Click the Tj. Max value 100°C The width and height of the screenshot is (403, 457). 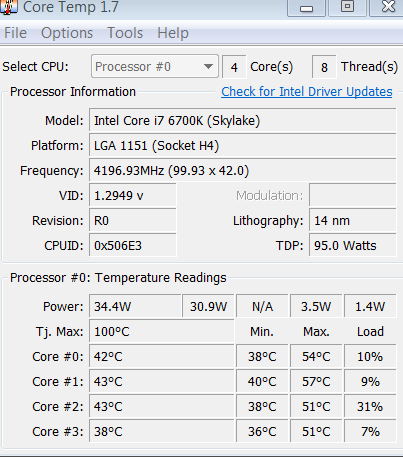(162, 331)
